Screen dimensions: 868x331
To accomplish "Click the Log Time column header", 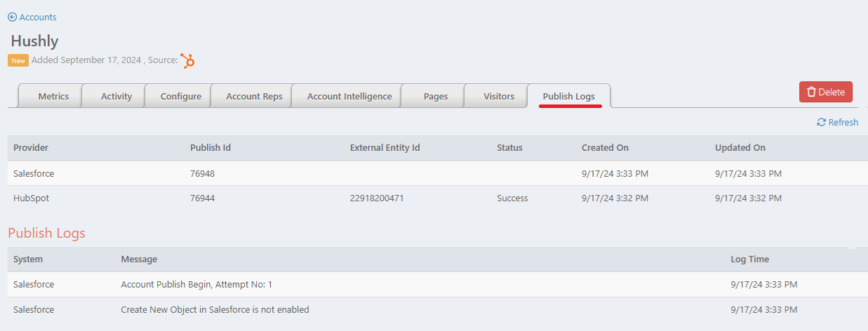I will pos(750,259).
